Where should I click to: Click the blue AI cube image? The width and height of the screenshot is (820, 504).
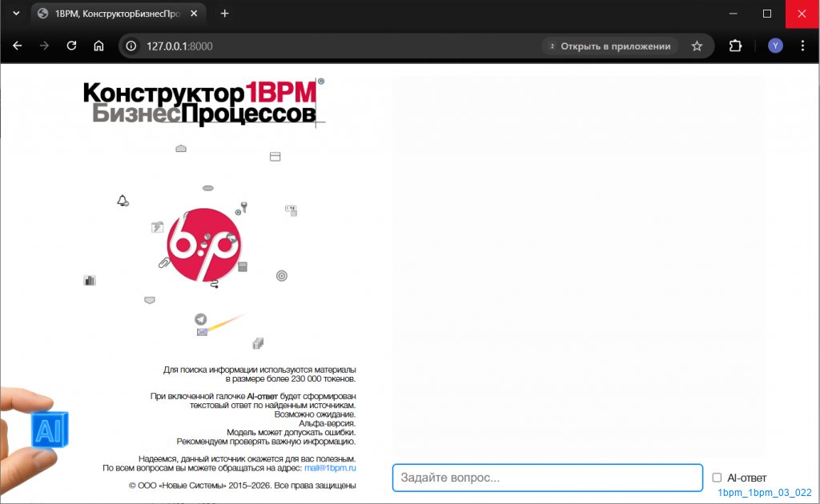[x=50, y=430]
